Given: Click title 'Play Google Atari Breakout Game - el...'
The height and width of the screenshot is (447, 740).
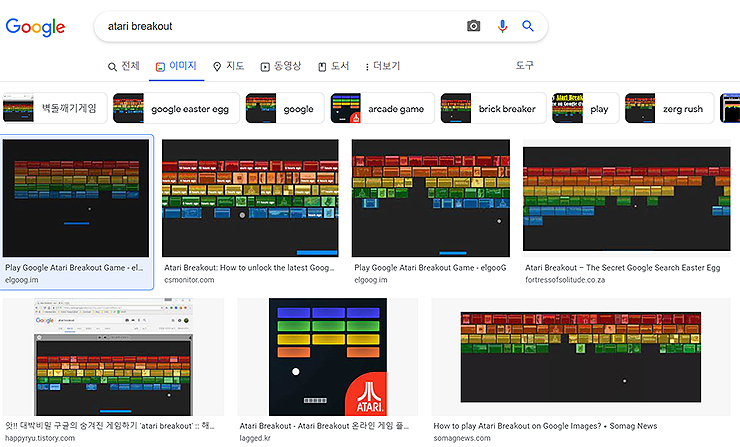Looking at the screenshot, I should (74, 268).
